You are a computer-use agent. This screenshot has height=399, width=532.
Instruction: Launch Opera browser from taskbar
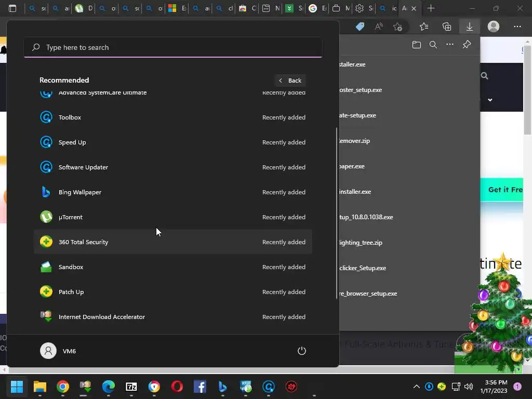click(x=177, y=387)
